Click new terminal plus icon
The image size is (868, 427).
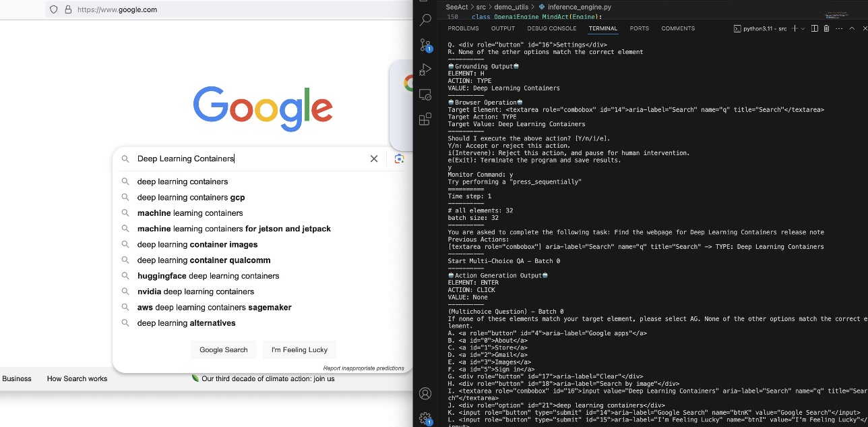(x=795, y=28)
